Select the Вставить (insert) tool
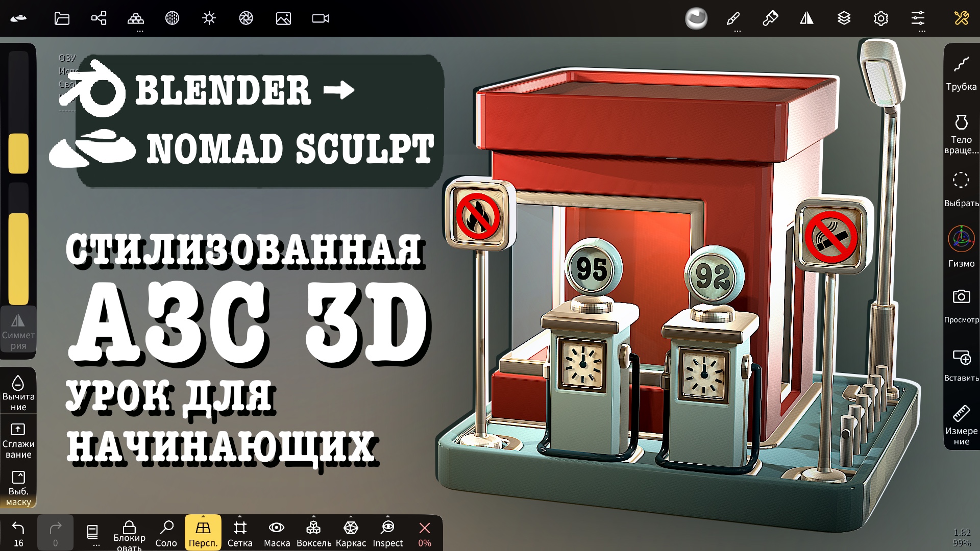This screenshot has width=980, height=551. click(961, 360)
